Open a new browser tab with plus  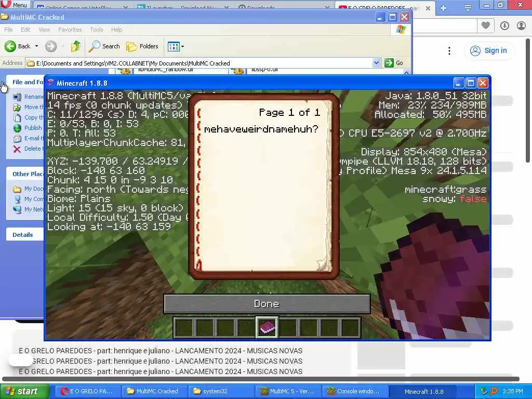443,8
